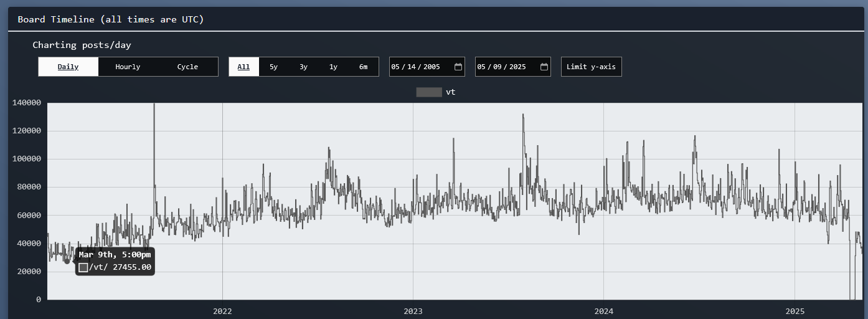Select the All time range
The height and width of the screenshot is (319, 868).
pyautogui.click(x=243, y=67)
